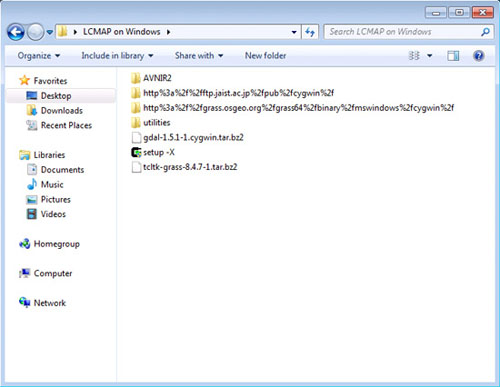Image resolution: width=500 pixels, height=387 pixels.
Task: Click the Recent Places icon
Action: pos(32,125)
